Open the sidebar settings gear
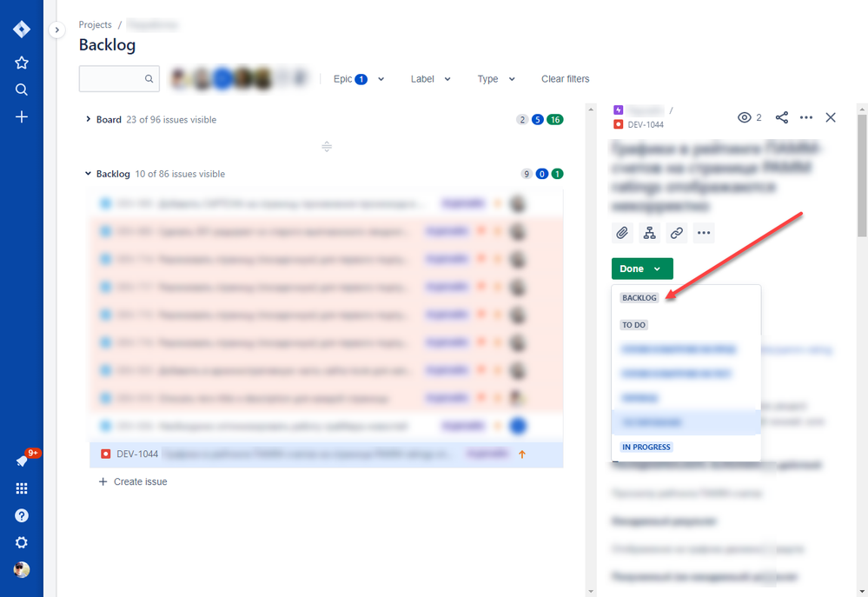 21,542
